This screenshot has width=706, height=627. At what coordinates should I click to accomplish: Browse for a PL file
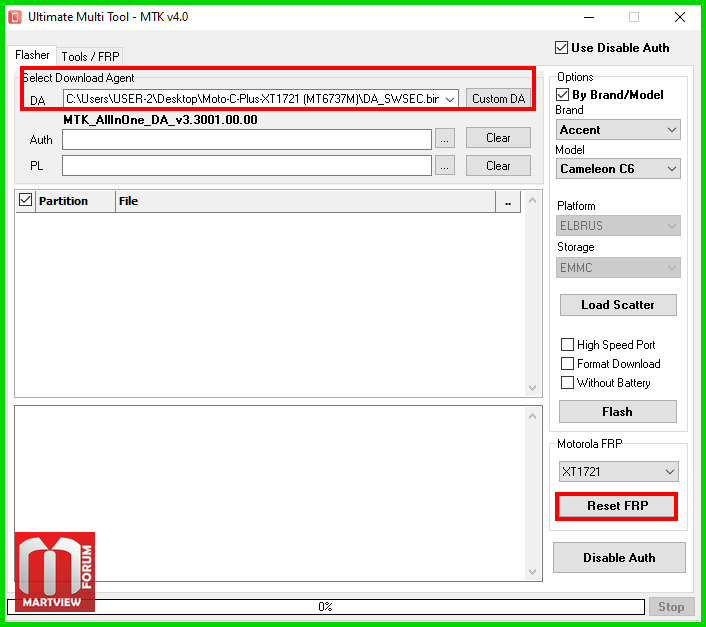click(444, 167)
